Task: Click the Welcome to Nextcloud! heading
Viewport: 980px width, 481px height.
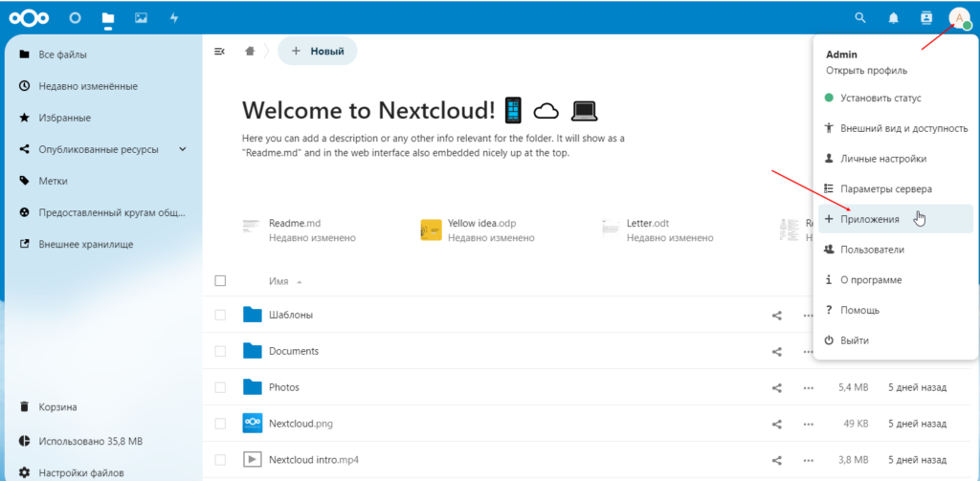Action: point(368,111)
